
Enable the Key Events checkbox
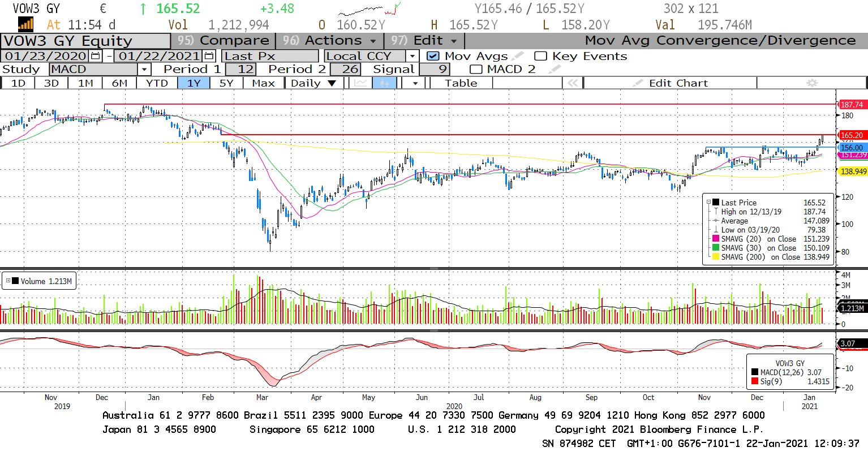pyautogui.click(x=540, y=56)
